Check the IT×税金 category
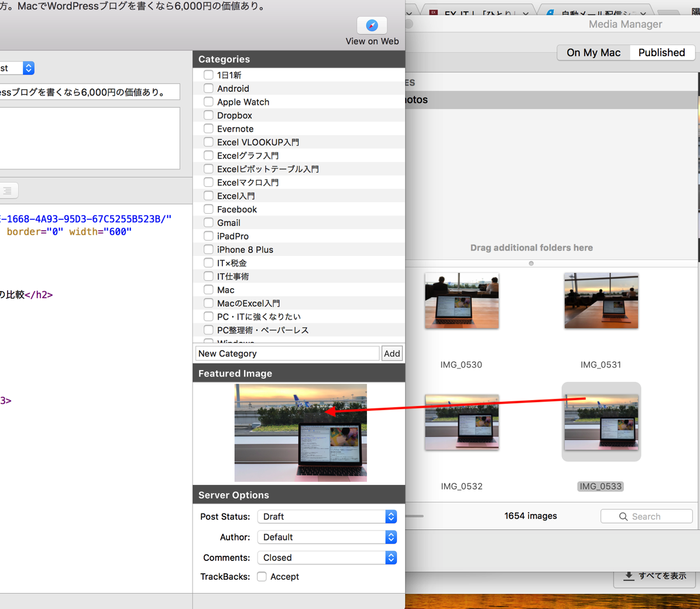This screenshot has width=700, height=609. [208, 262]
